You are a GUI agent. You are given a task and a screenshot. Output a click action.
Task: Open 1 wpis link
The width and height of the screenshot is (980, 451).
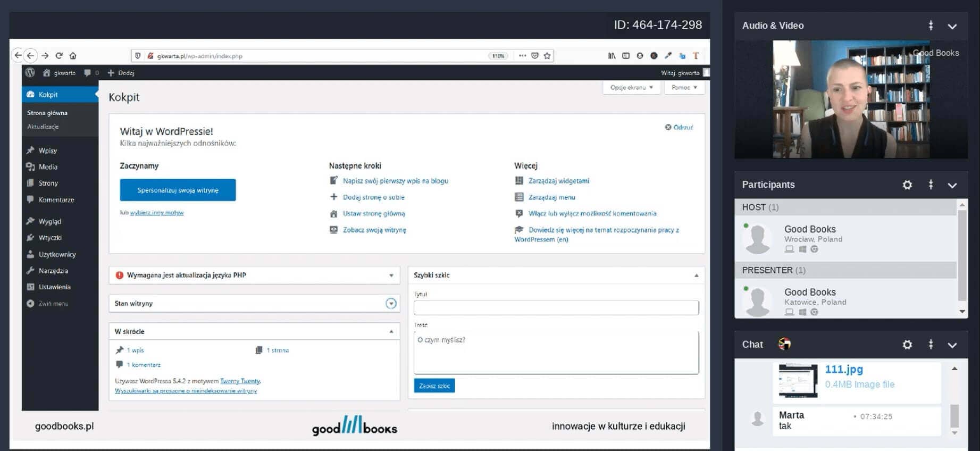(136, 350)
